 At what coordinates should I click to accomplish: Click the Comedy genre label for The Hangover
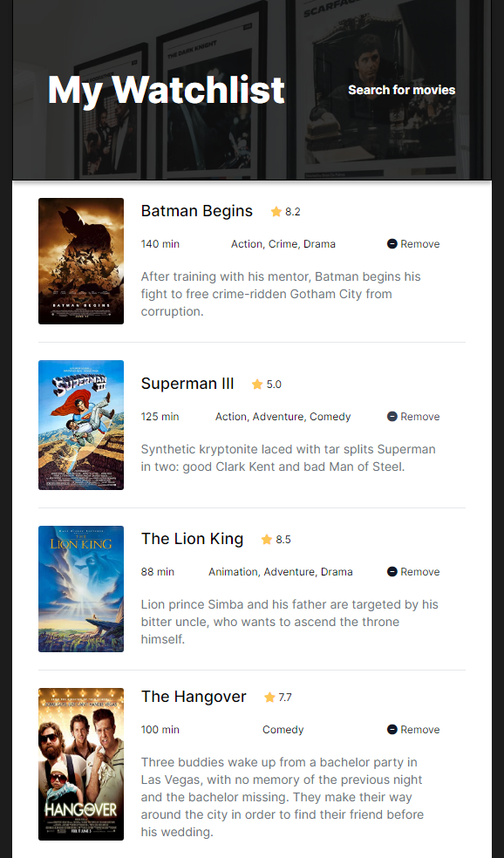[283, 729]
